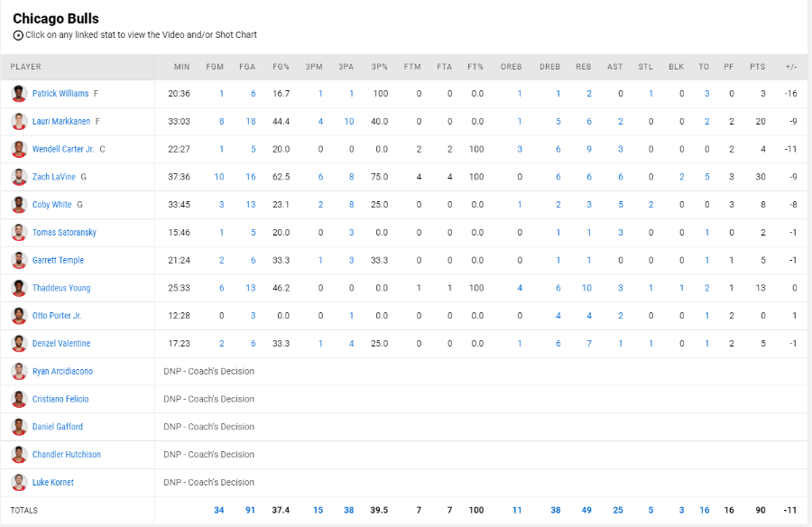View Thaddeus Young's 4 offensive rebounds
The width and height of the screenshot is (812, 527).
[x=520, y=288]
